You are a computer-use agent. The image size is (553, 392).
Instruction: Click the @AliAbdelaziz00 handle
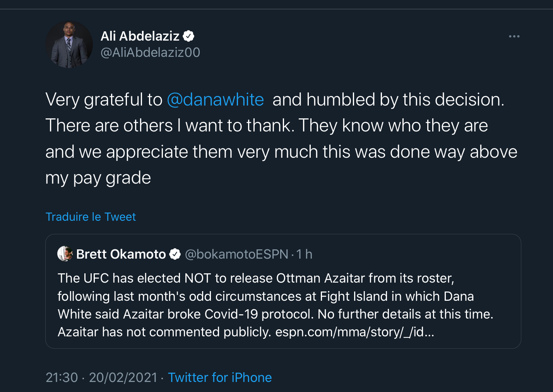point(150,52)
